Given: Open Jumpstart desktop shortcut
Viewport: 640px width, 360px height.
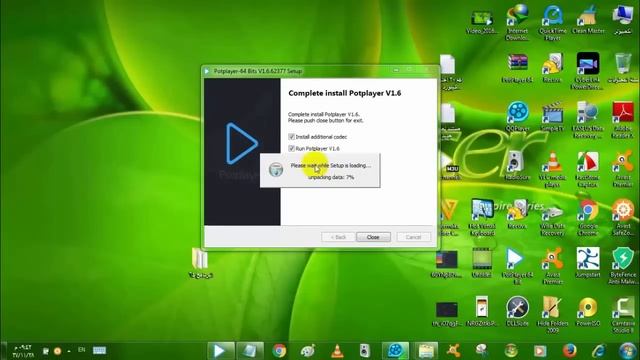Looking at the screenshot, I should point(587,263).
